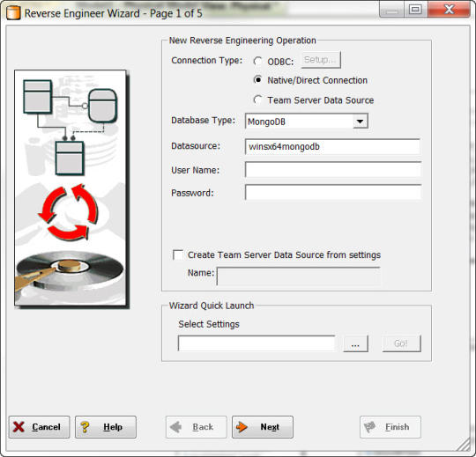Screen dimensions: 476x457
Task: Select the ODBC connection type
Action: click(x=257, y=62)
